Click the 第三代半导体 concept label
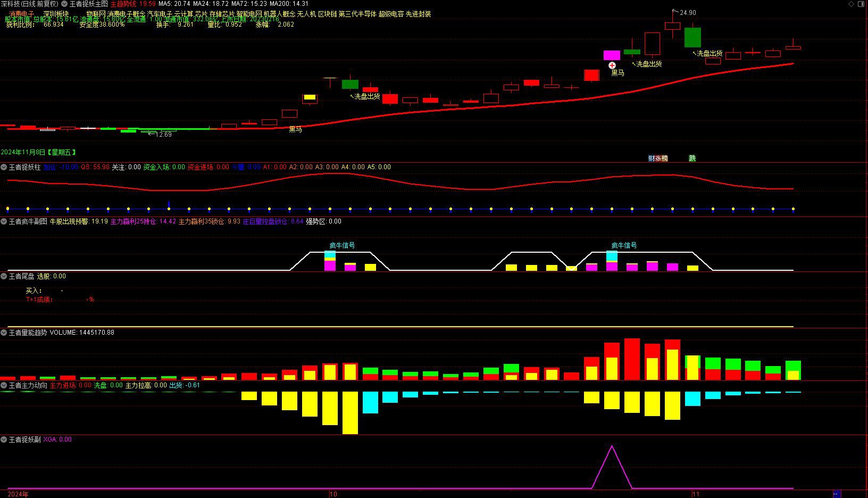 (357, 14)
